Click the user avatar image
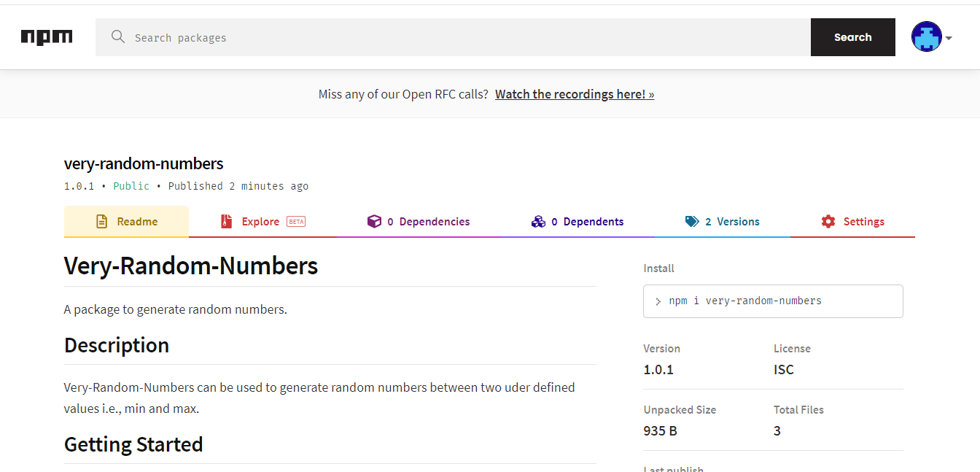 point(926,36)
